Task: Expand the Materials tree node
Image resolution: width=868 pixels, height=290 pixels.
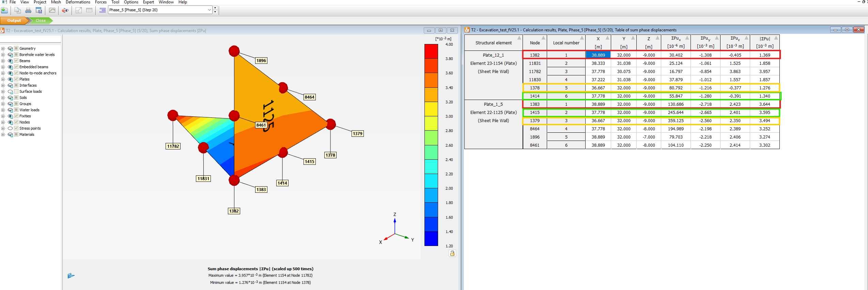Action: pyautogui.click(x=3, y=134)
